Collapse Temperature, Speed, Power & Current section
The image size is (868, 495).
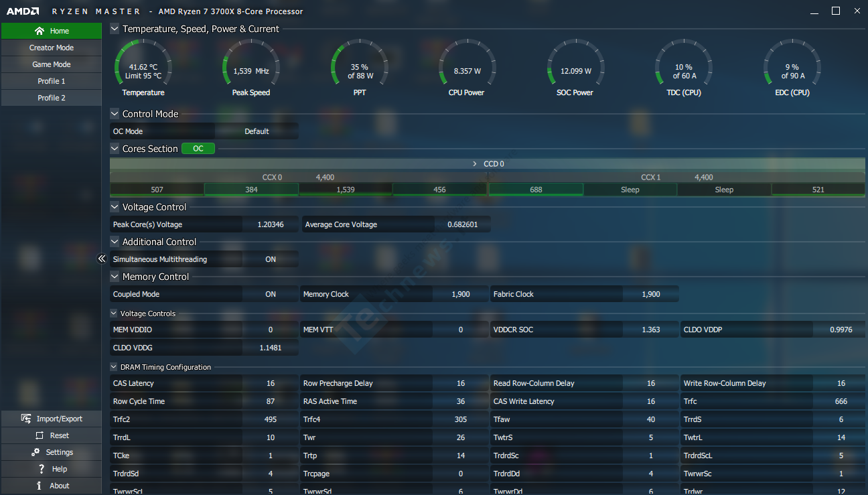click(115, 29)
